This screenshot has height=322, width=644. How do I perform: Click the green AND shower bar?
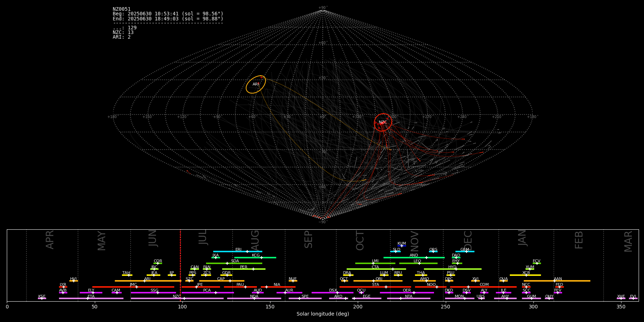414,257
